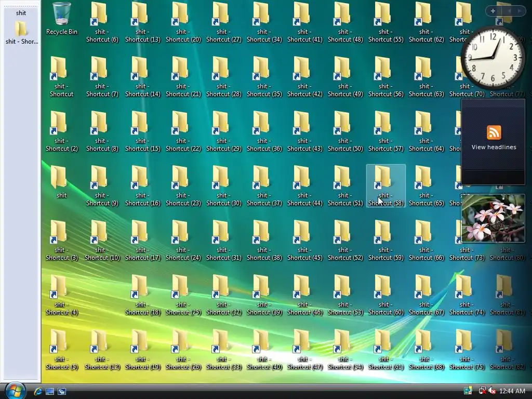Select the 'shit - Shortcut (35)' icon
The width and height of the screenshot is (532, 399).
(x=264, y=77)
